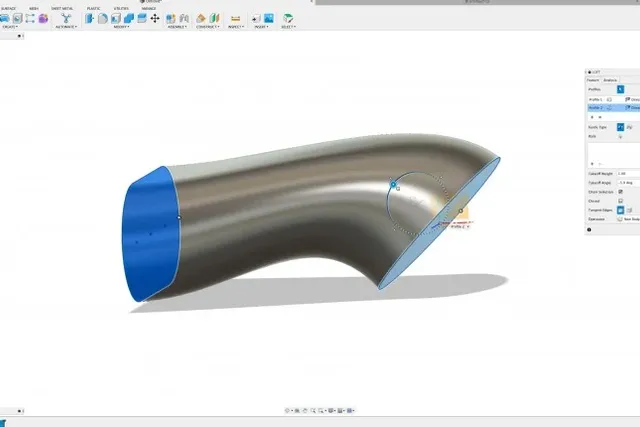The image size is (640, 427).
Task: Open the Insert dropdown menu
Action: pos(261,27)
